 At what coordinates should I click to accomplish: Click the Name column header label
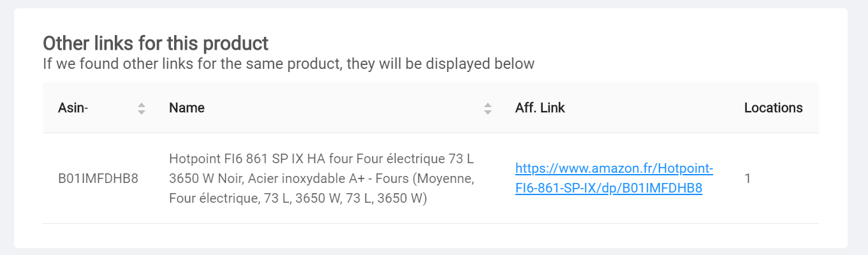187,108
